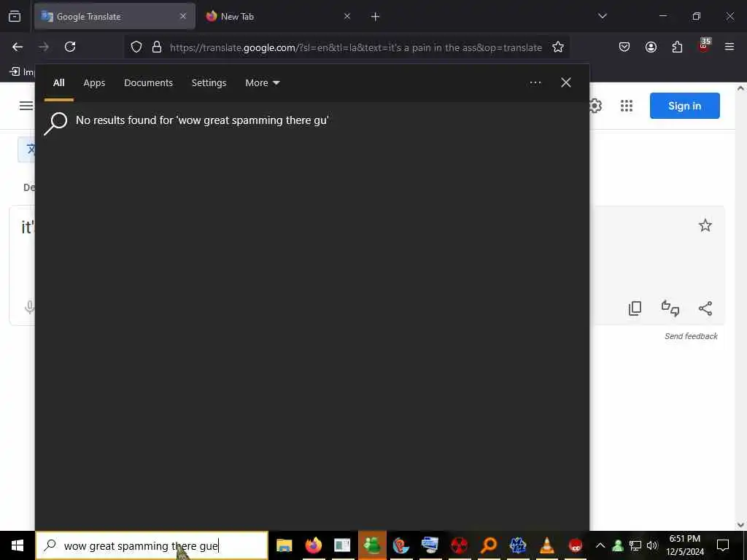Show the clock and calendar flyout
747x560 pixels.
pos(684,545)
